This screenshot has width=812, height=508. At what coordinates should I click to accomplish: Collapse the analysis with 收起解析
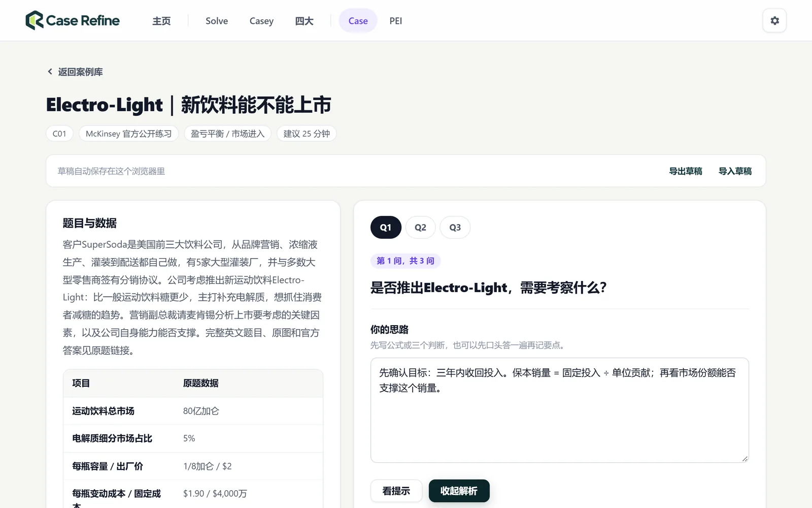459,491
